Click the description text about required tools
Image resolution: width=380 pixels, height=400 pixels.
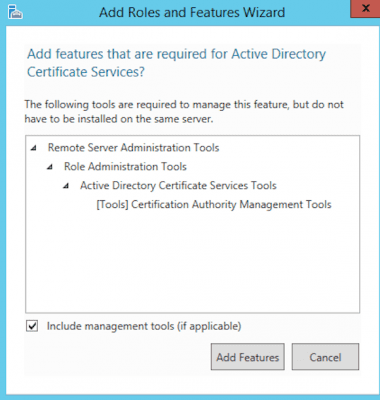184,111
